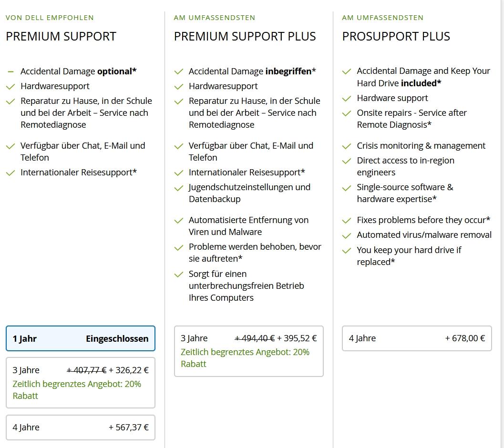Click the PREMIUM SUPPORT PLUS heading

[x=245, y=36]
